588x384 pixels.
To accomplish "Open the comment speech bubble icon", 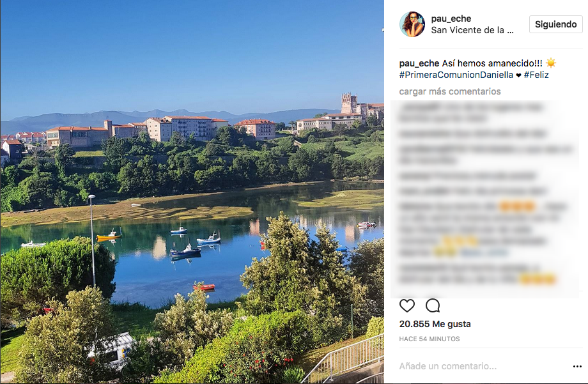I will coord(433,305).
